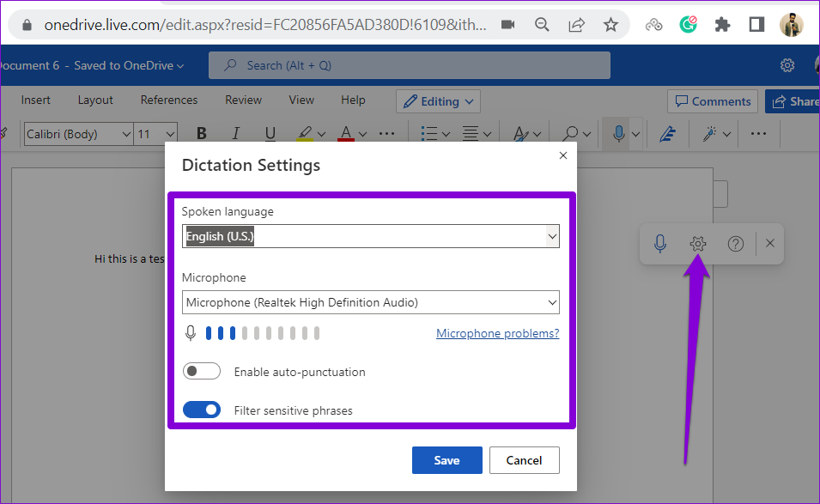Expand Designer options arrow

tap(727, 134)
